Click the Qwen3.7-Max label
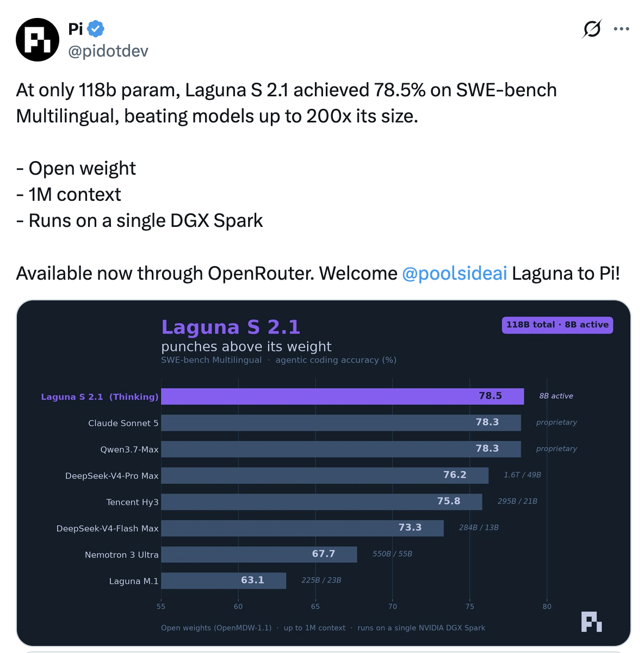The height and width of the screenshot is (653, 644). [x=129, y=449]
